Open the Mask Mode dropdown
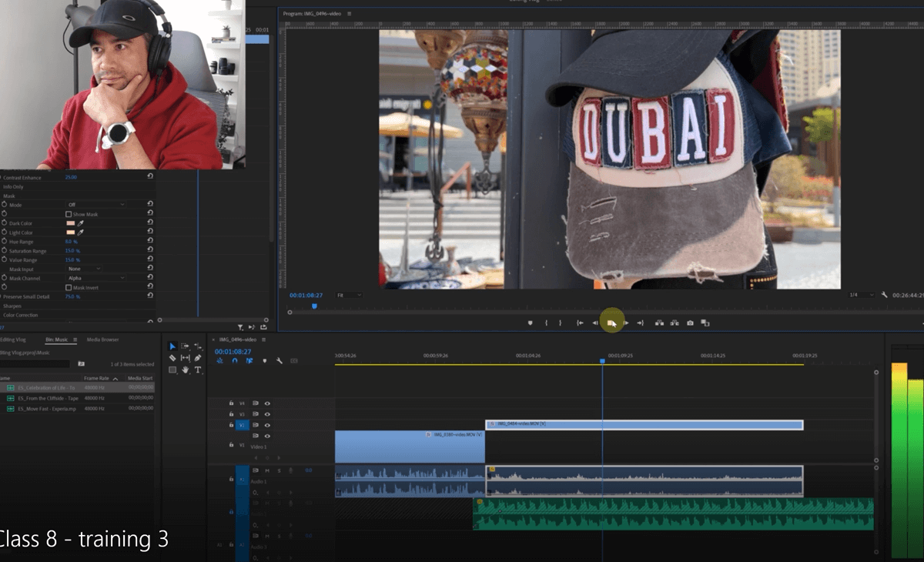The height and width of the screenshot is (562, 924). click(x=96, y=205)
